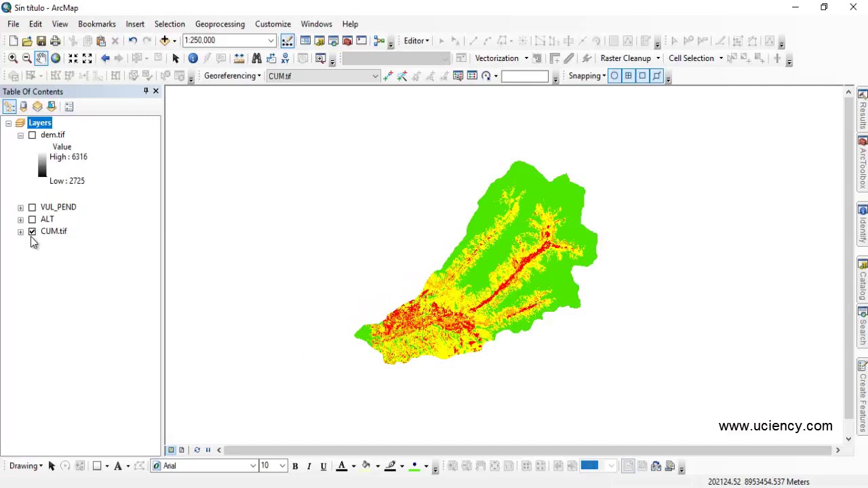Toggle Edge Snapping button
Viewport: 868px width, 488px height.
656,76
